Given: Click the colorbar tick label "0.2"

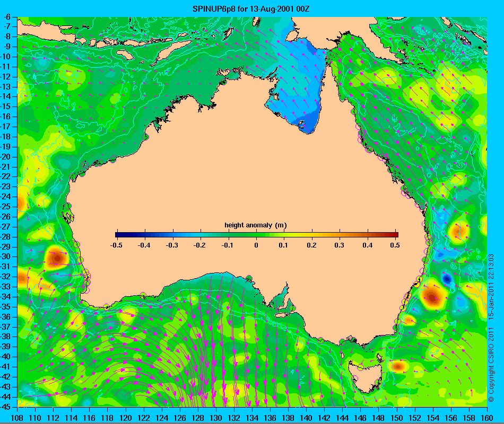Looking at the screenshot, I should tap(311, 245).
